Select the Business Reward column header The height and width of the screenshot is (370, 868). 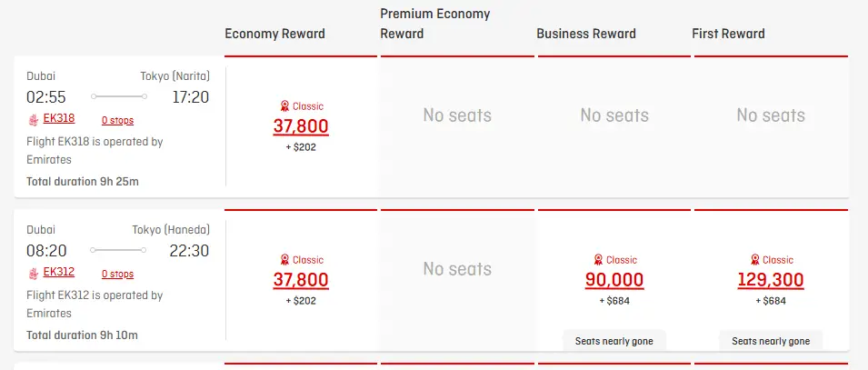[x=586, y=34]
